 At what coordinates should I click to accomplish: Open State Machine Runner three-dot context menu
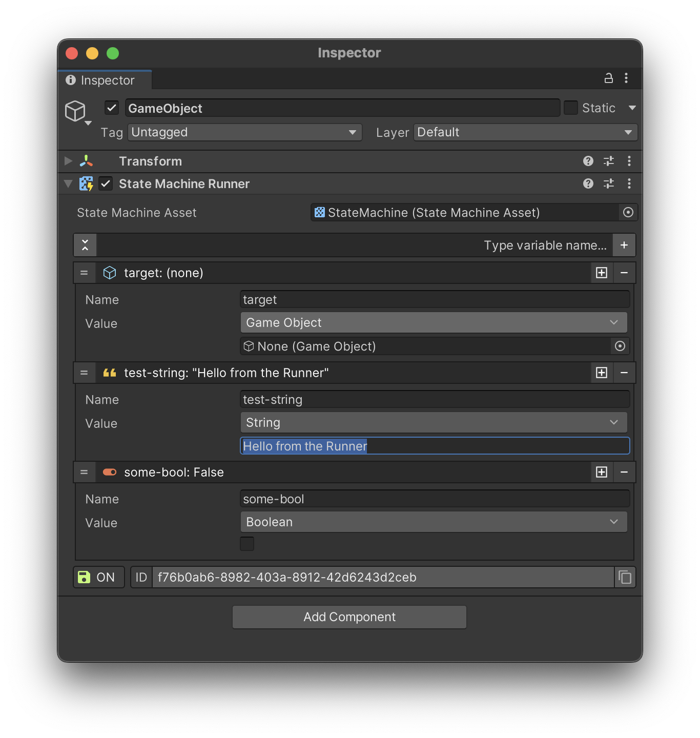tap(629, 183)
